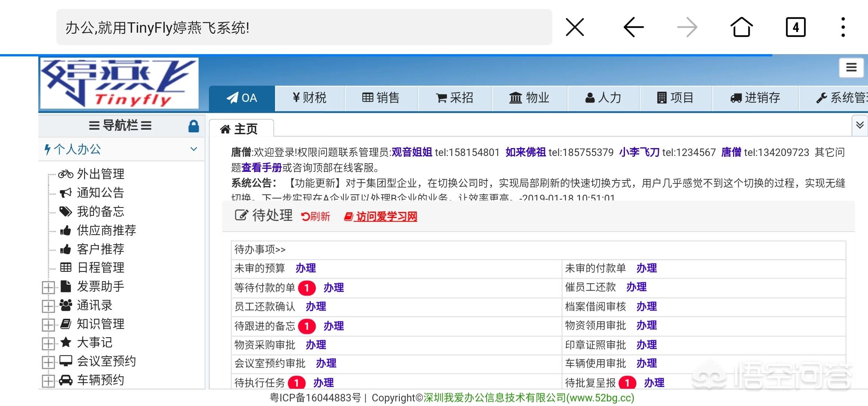The height and width of the screenshot is (406, 868).
Task: Open 我的备忘 in the sidebar
Action: [100, 212]
